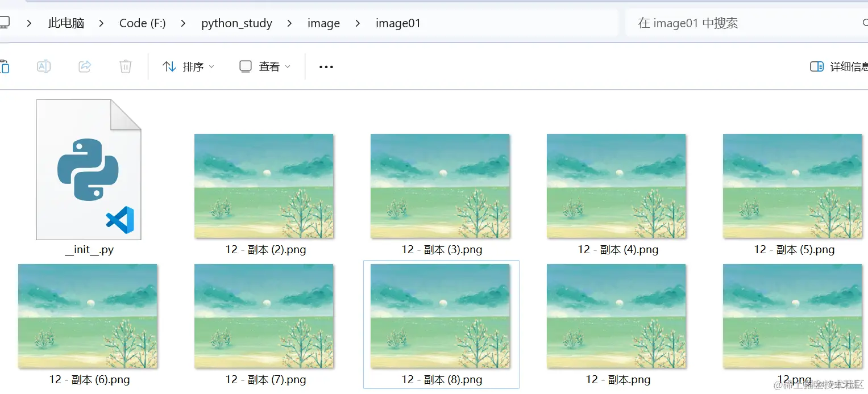Click python_study in the address bar
The image size is (868, 394).
coord(236,23)
